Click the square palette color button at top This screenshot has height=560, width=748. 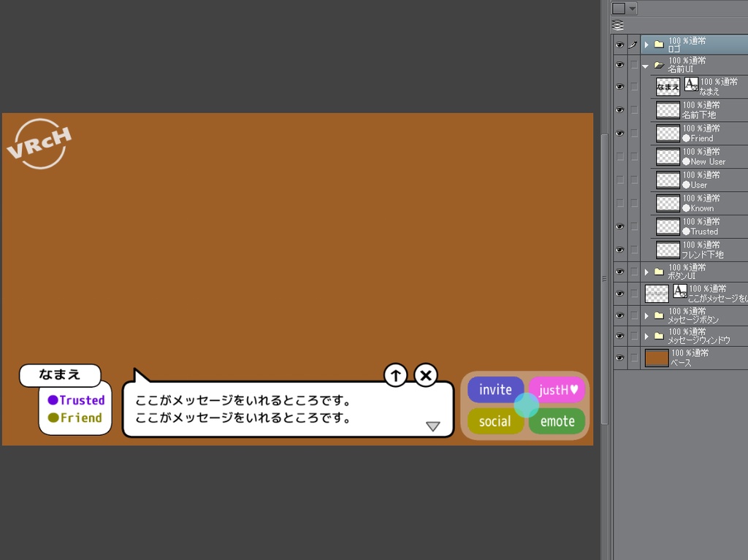619,8
